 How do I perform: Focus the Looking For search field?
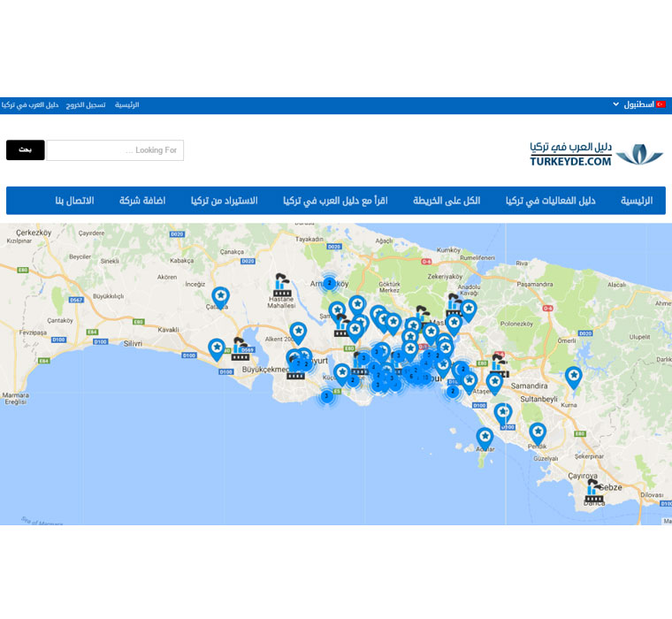coord(115,150)
